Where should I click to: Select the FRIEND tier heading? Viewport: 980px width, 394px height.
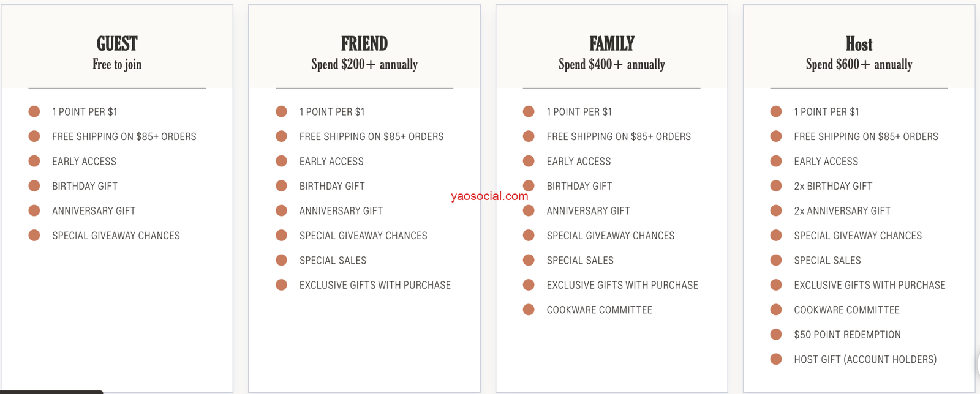[364, 44]
